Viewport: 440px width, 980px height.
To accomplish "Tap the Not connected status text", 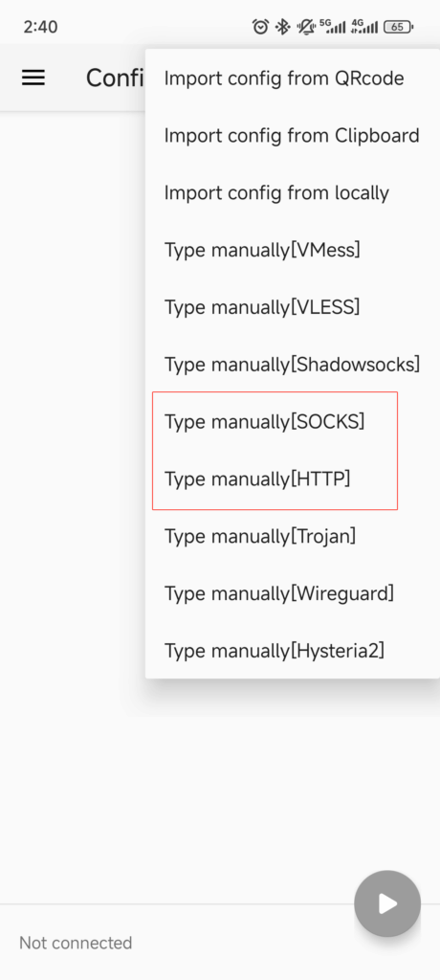I will (76, 943).
